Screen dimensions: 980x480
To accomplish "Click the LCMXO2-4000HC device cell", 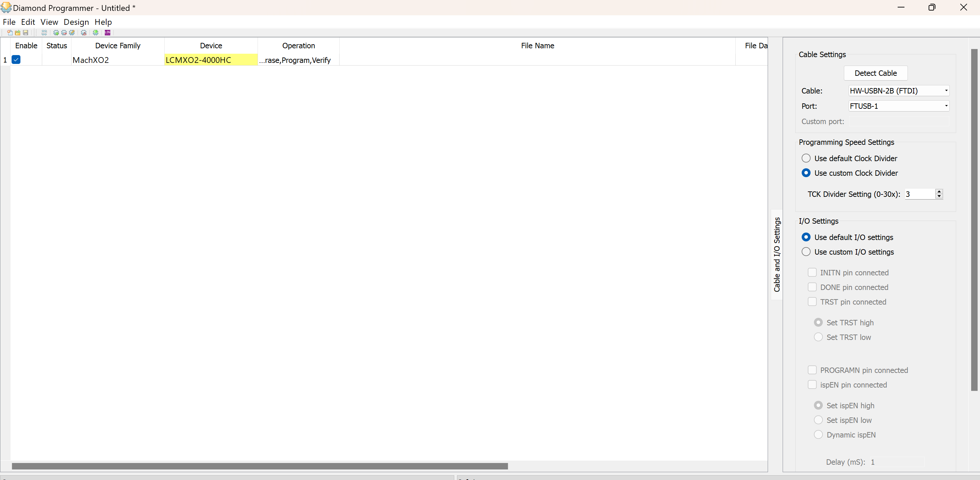I will 211,60.
